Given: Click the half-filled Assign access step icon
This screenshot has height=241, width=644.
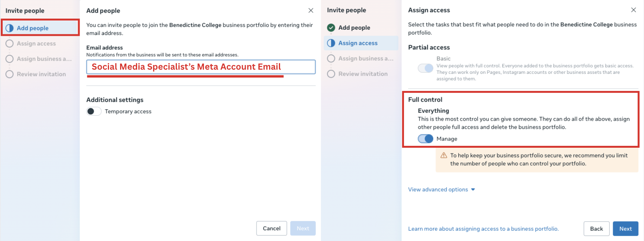Looking at the screenshot, I should 331,43.
